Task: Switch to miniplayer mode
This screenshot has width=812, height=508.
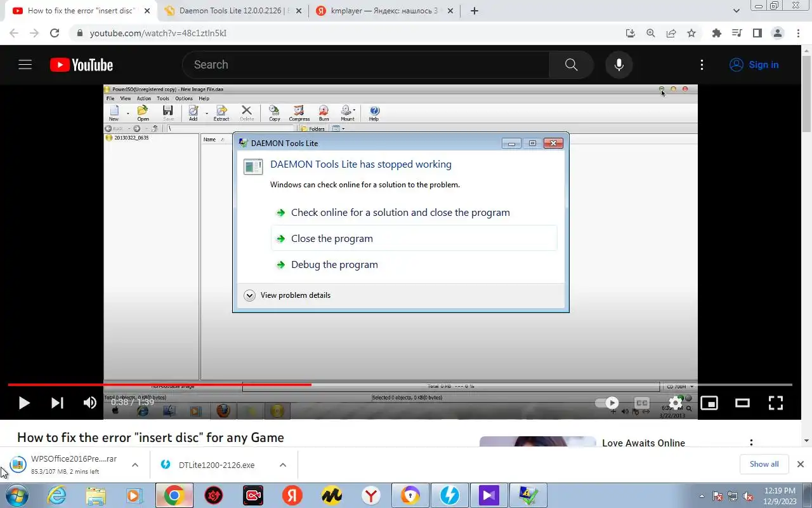Action: point(709,403)
